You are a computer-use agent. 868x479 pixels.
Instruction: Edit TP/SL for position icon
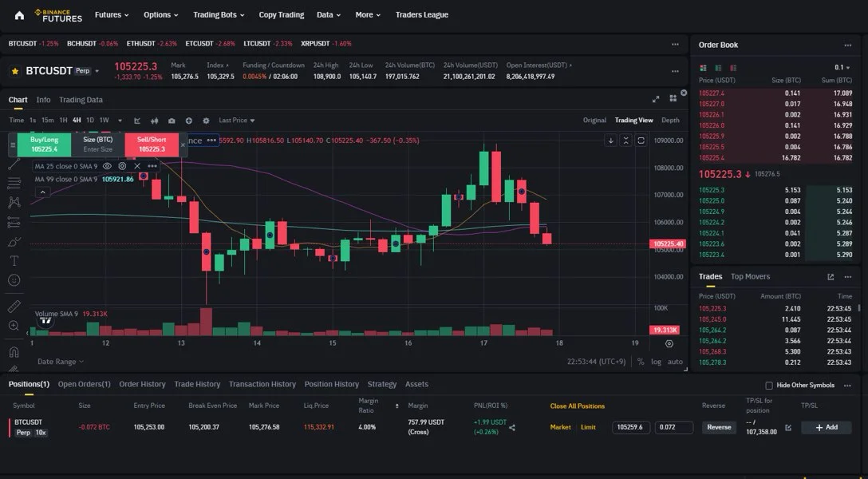[788, 427]
